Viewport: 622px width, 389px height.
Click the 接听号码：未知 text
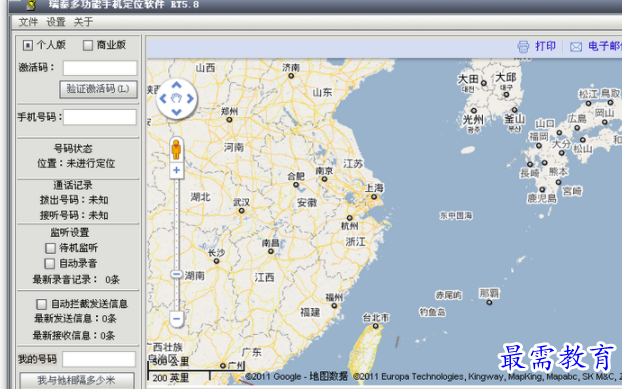coord(74,215)
